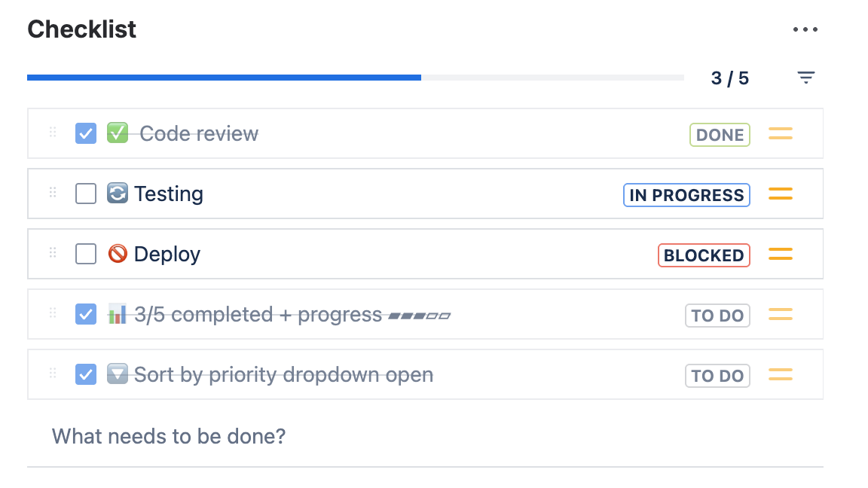This screenshot has height=488, width=868.
Task: Click the Deploy item text
Action: 167,255
